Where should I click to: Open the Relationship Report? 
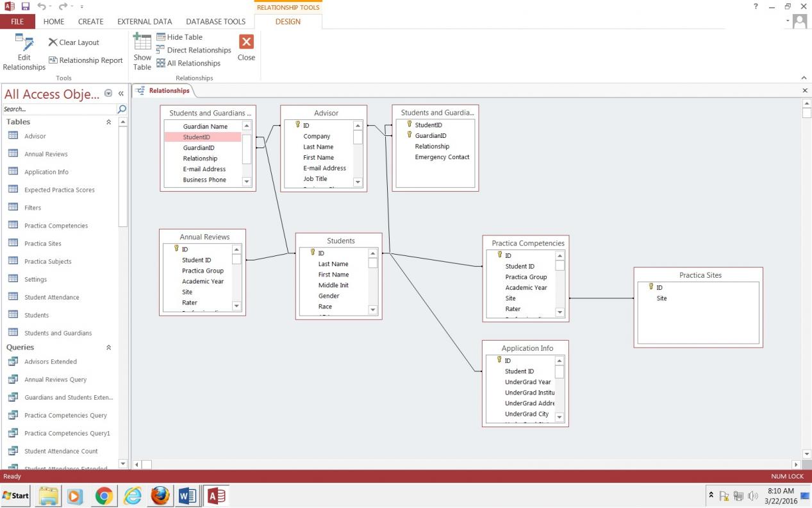86,60
